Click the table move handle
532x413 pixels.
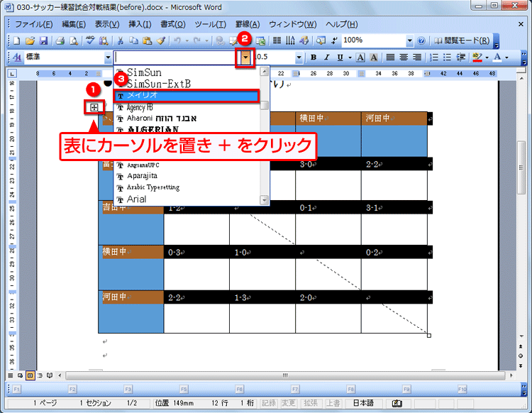(x=94, y=108)
